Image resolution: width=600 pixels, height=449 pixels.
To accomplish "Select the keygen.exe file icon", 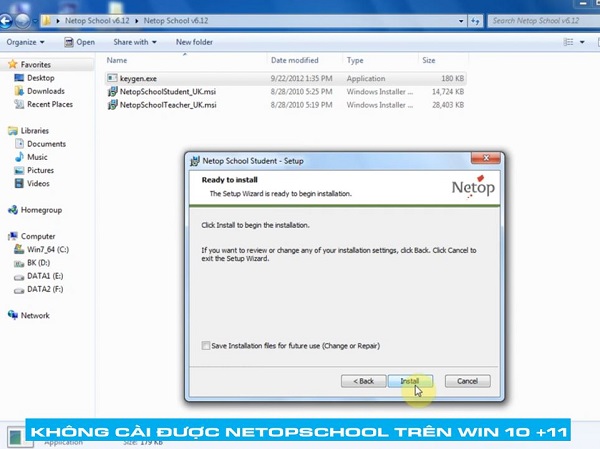I will (x=112, y=78).
